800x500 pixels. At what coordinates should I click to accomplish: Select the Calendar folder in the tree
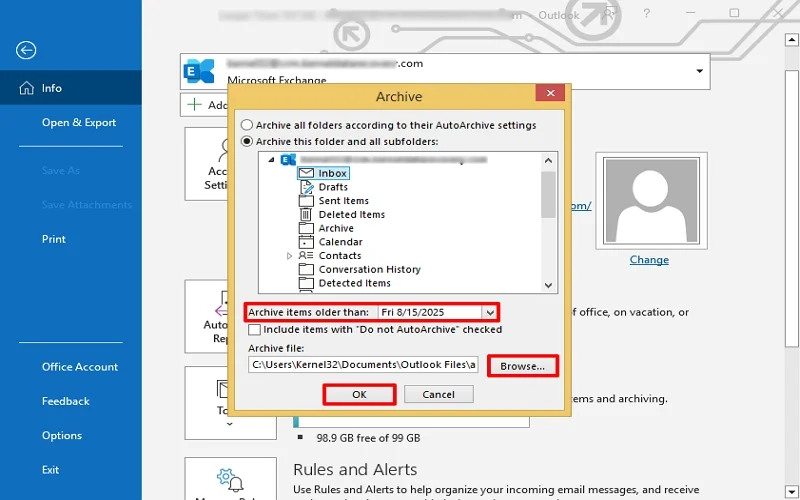pos(340,242)
